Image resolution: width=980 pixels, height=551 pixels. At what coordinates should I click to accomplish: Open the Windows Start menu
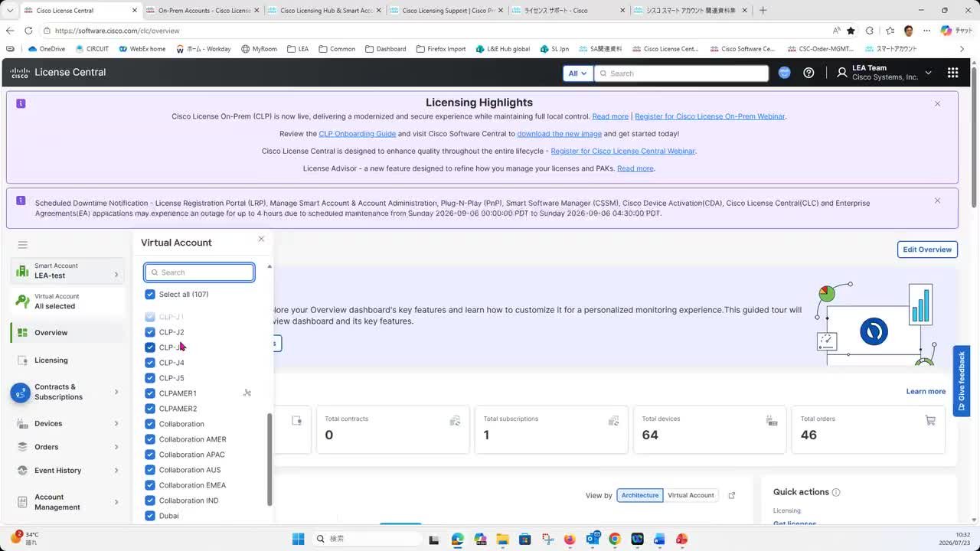tap(299, 539)
